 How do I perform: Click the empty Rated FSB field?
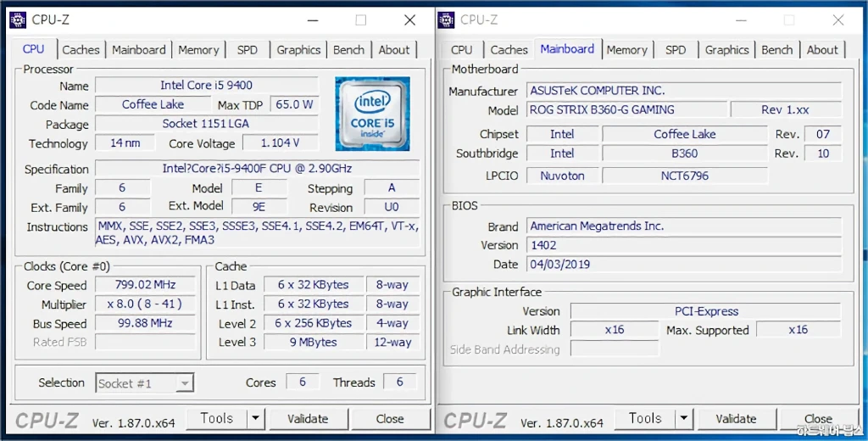[145, 342]
